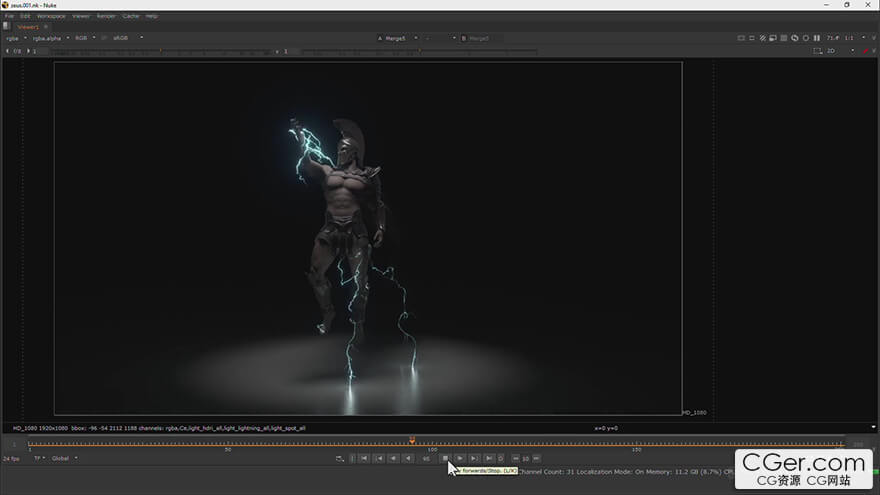This screenshot has height=495, width=880.
Task: Adjust the gain slider track
Action: click(162, 52)
